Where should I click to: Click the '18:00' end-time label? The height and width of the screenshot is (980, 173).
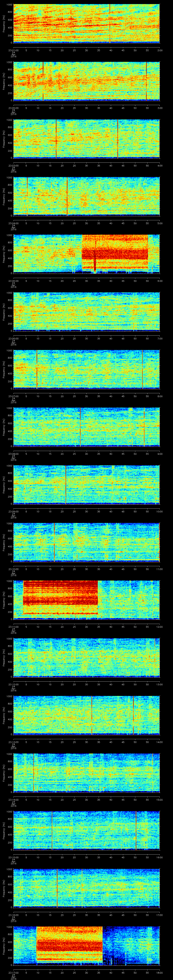click(159, 972)
